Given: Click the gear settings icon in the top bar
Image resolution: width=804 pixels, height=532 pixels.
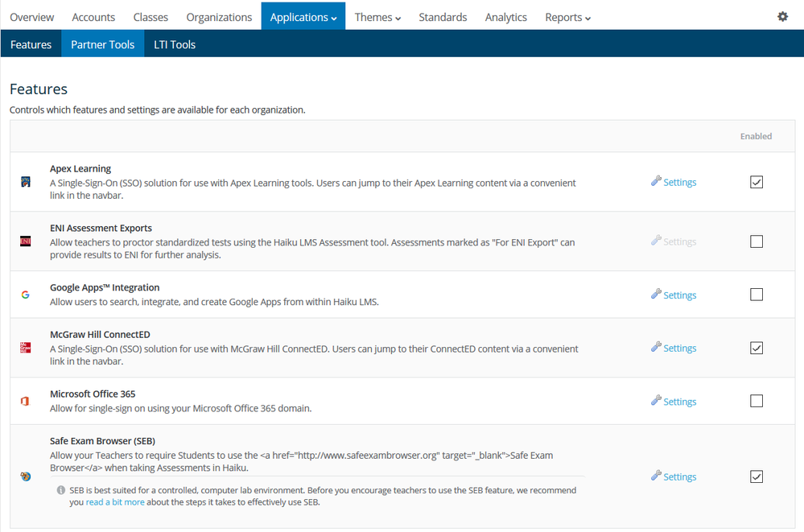Looking at the screenshot, I should pyautogui.click(x=782, y=16).
